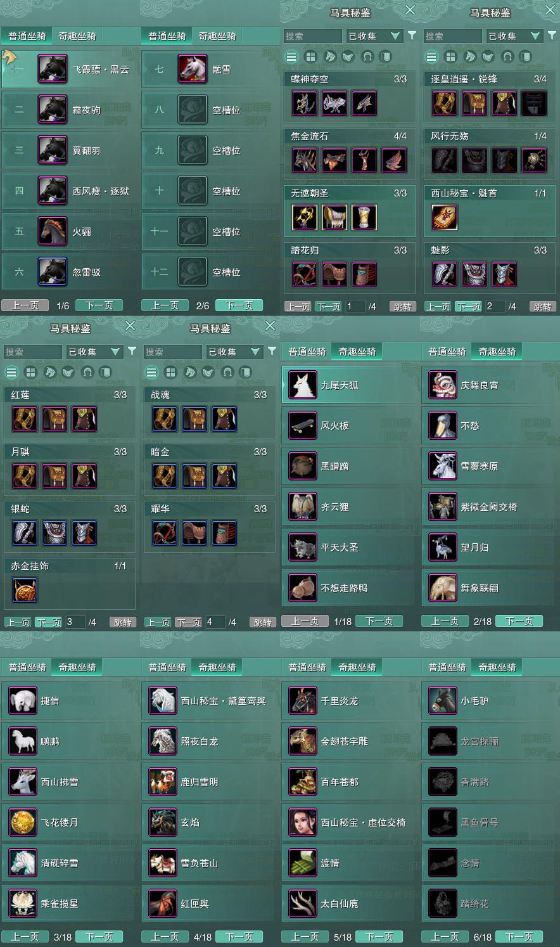This screenshot has width=560, height=947.
Task: Select the 融雪 white horse in slot 七
Action: 193,69
